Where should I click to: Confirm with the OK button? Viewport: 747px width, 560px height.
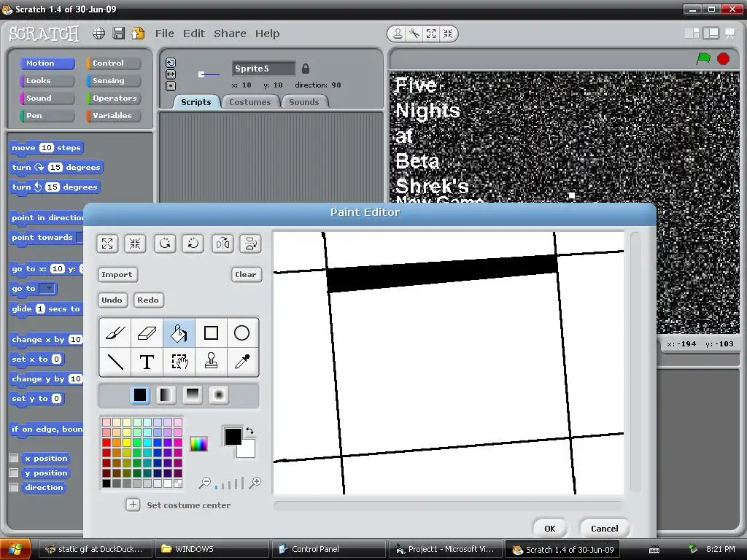(550, 529)
